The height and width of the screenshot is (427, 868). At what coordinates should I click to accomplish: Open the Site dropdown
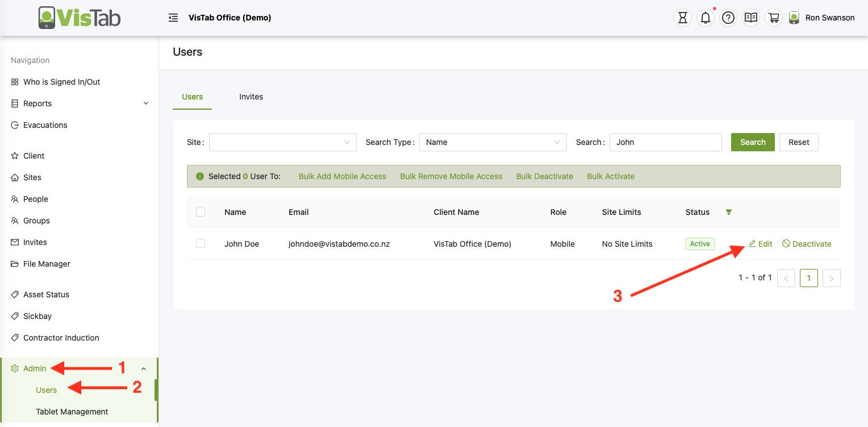pos(282,142)
